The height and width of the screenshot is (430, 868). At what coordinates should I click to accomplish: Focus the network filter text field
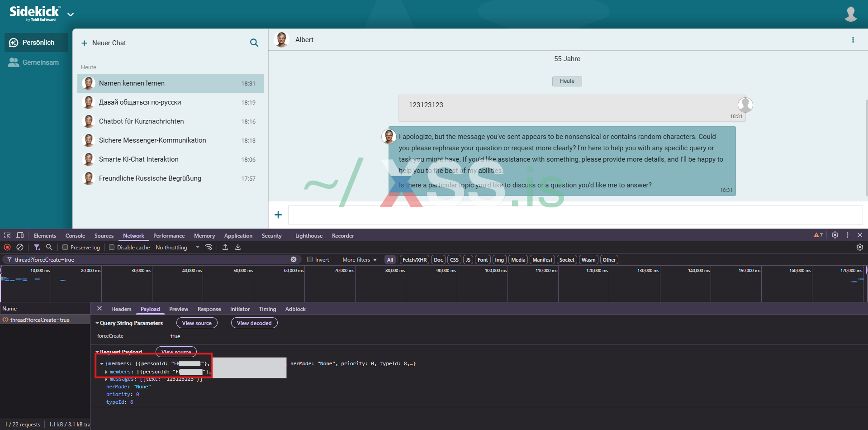[x=151, y=259]
